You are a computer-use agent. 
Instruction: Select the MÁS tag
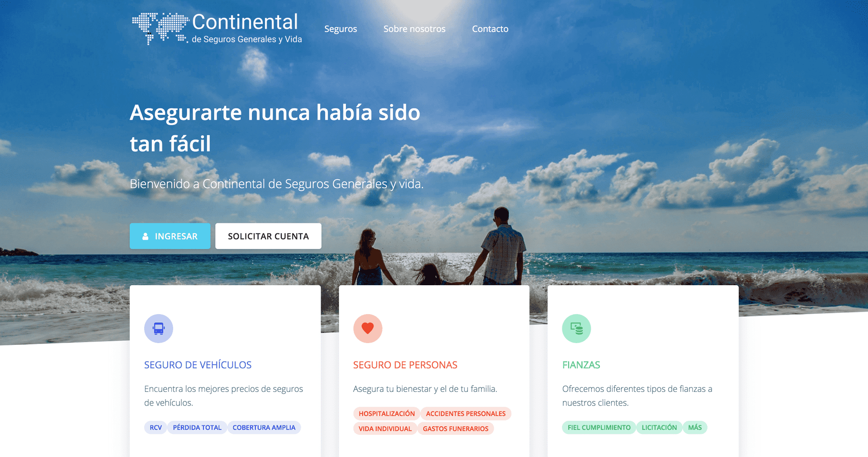click(x=695, y=428)
